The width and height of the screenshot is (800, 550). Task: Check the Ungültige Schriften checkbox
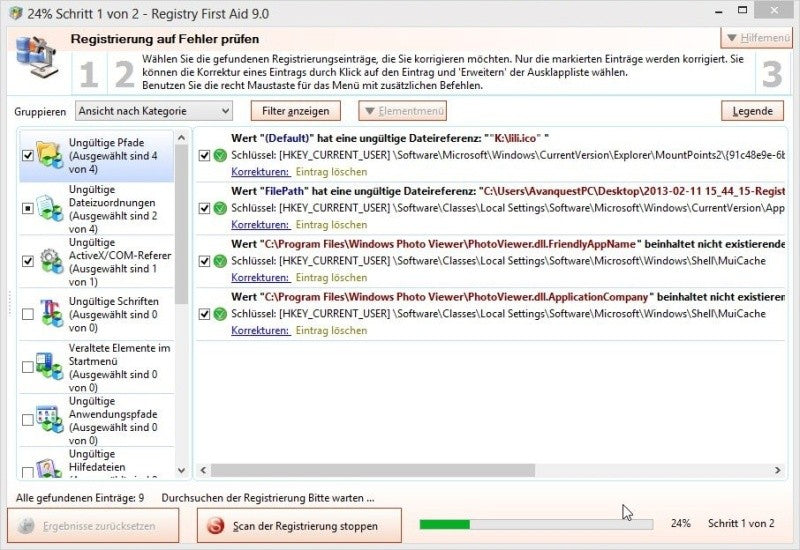[x=28, y=314]
